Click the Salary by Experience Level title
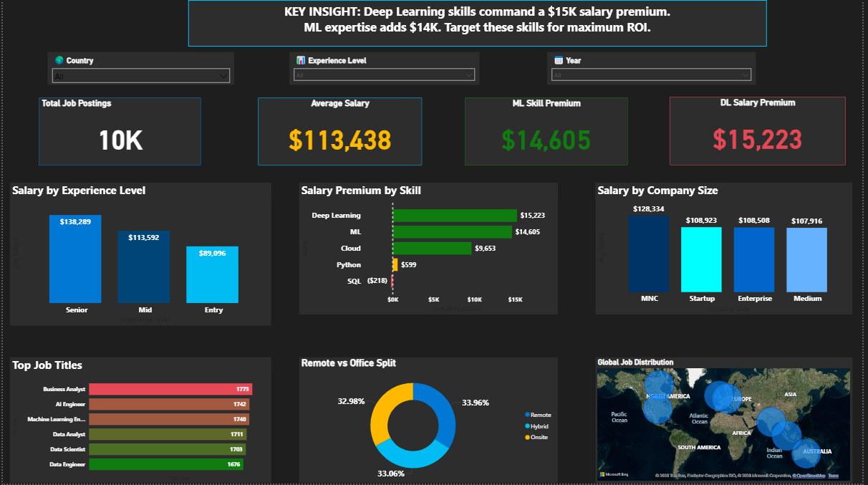The width and height of the screenshot is (868, 485). click(x=79, y=191)
